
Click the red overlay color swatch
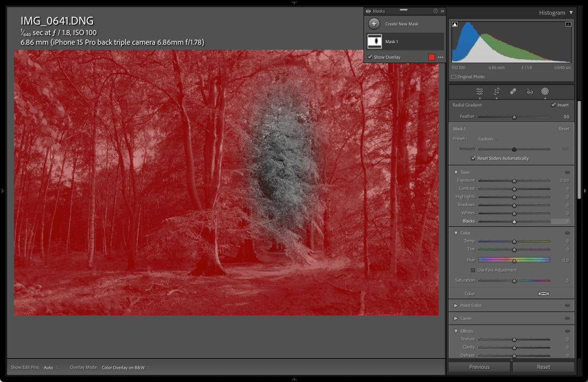(x=432, y=57)
